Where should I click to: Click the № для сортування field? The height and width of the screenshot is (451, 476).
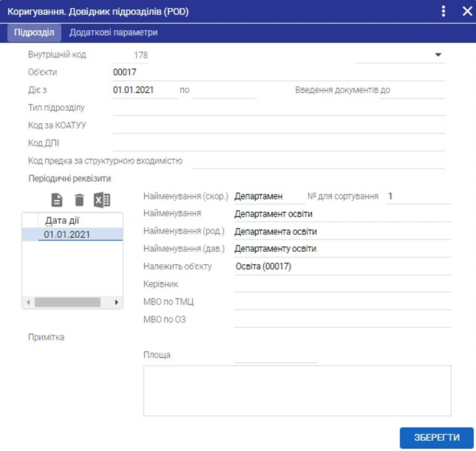(x=418, y=196)
